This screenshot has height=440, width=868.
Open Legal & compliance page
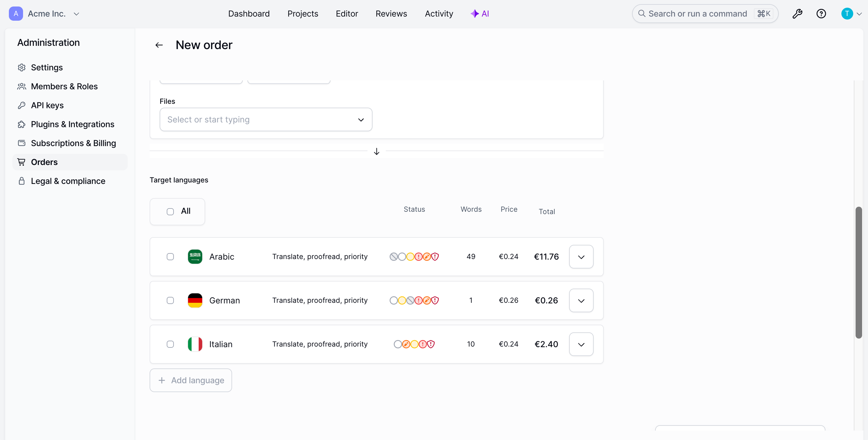[x=70, y=181]
